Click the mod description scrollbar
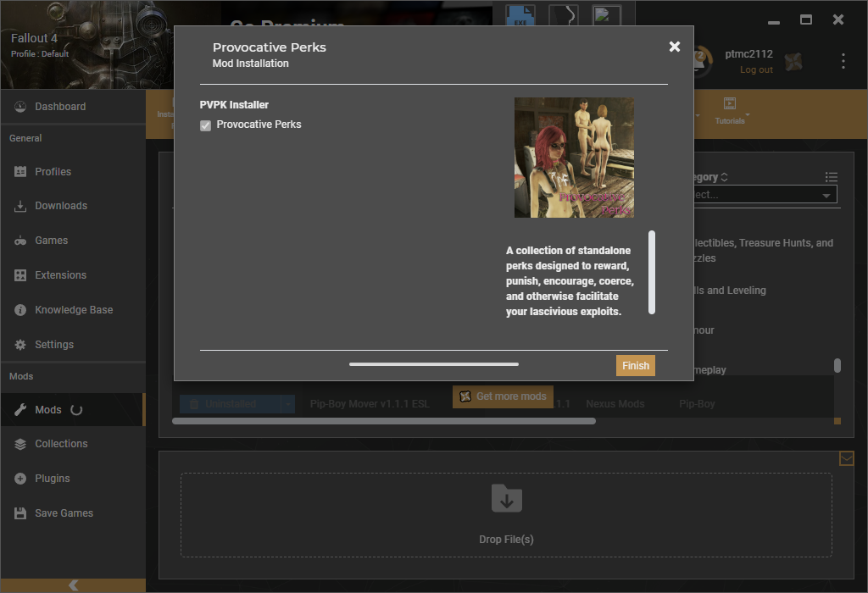 [x=652, y=273]
